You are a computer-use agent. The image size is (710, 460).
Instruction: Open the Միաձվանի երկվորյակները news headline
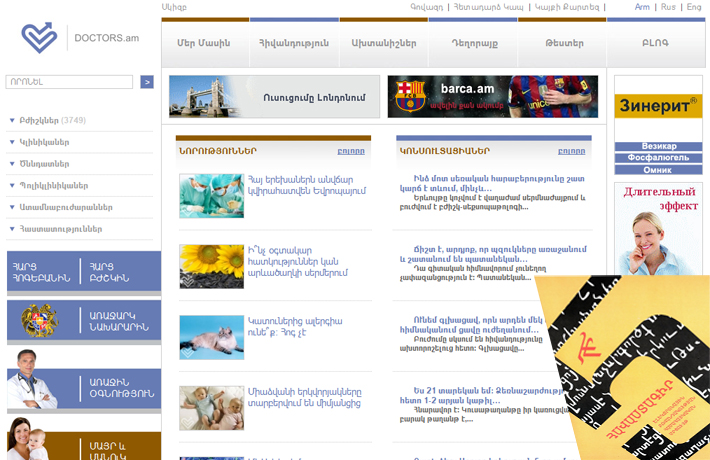point(304,398)
